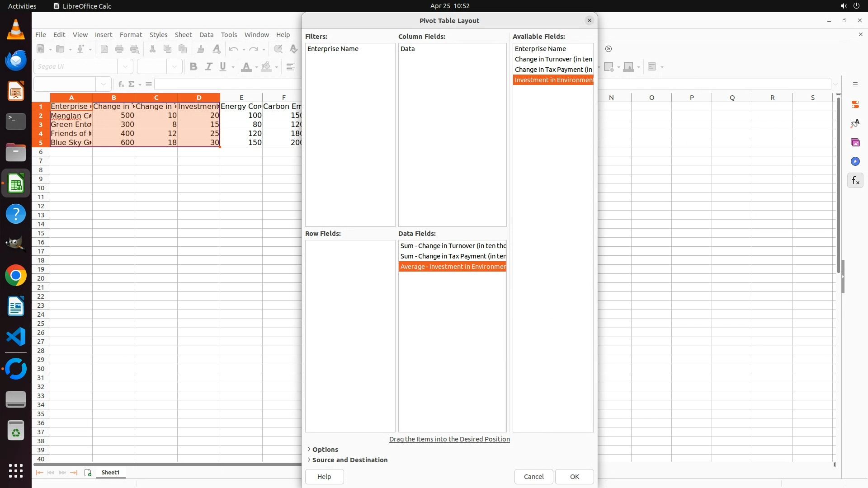Click the Print toolbar icon

119,49
